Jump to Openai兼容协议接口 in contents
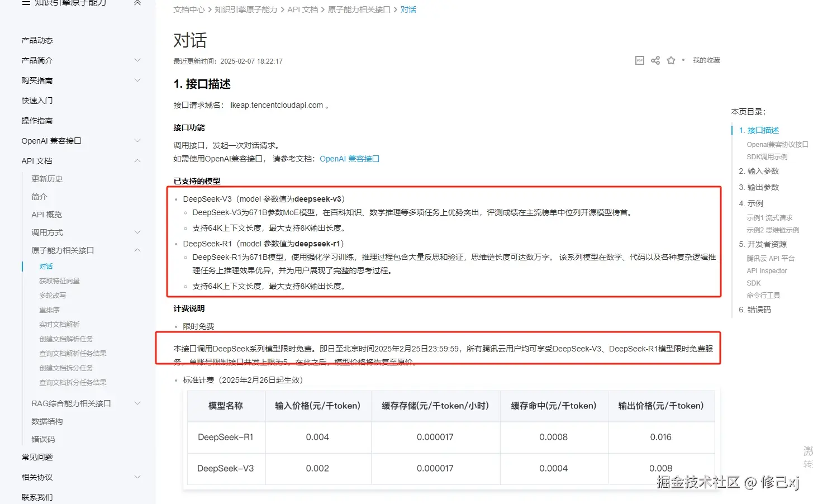The width and height of the screenshot is (813, 504). pos(777,145)
